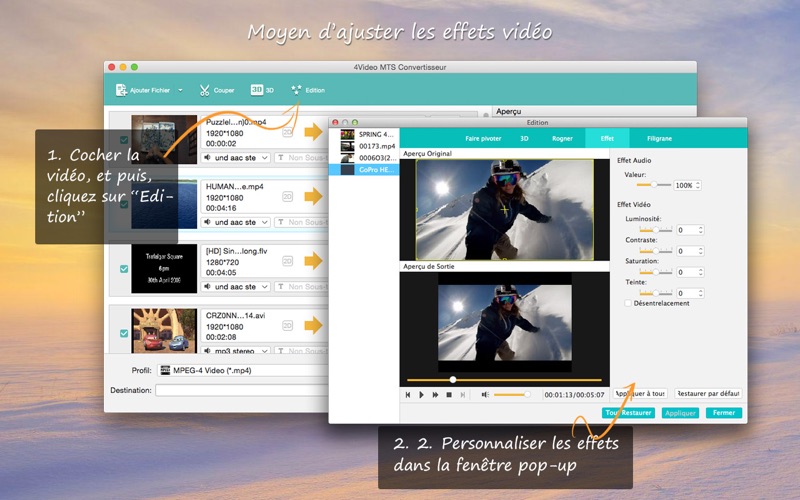Skip to previous in preview player
Screen dimensions: 800x500
[x=408, y=394]
